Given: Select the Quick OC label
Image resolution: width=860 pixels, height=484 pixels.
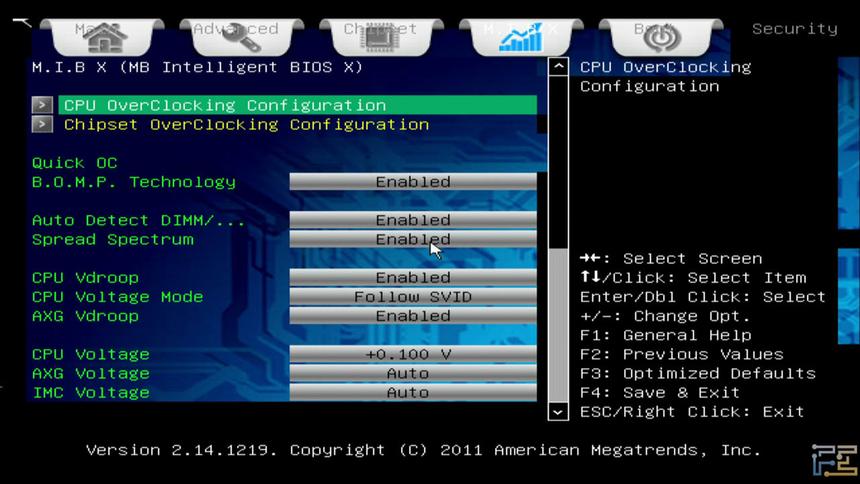Looking at the screenshot, I should pos(75,163).
